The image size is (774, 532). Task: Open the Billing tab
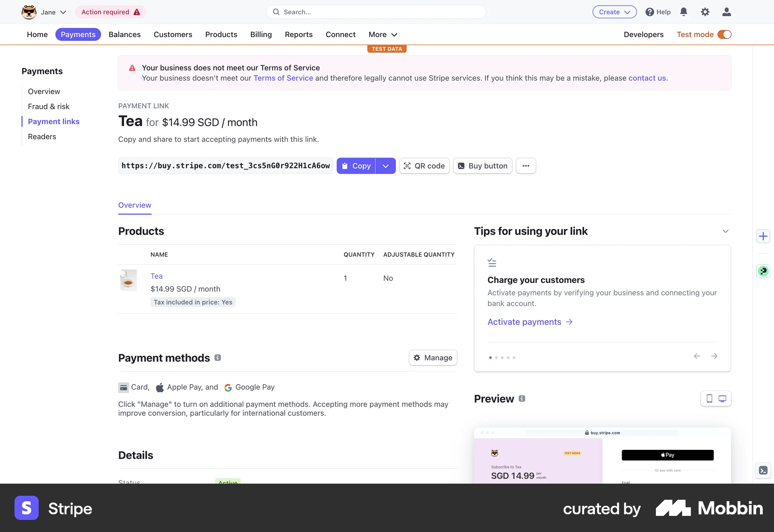(261, 35)
